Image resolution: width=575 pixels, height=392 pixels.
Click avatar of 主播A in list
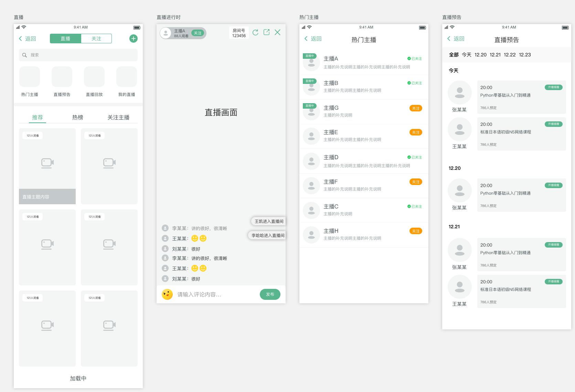click(311, 62)
